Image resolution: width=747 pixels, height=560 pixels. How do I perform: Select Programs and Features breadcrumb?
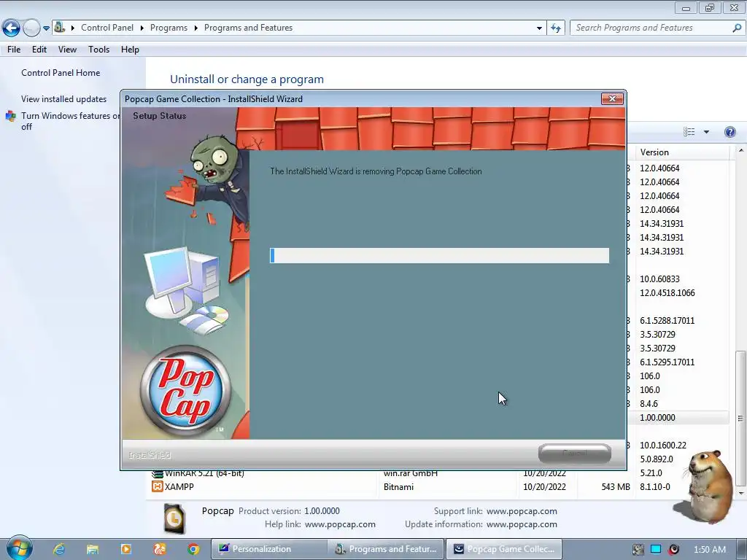pos(248,28)
